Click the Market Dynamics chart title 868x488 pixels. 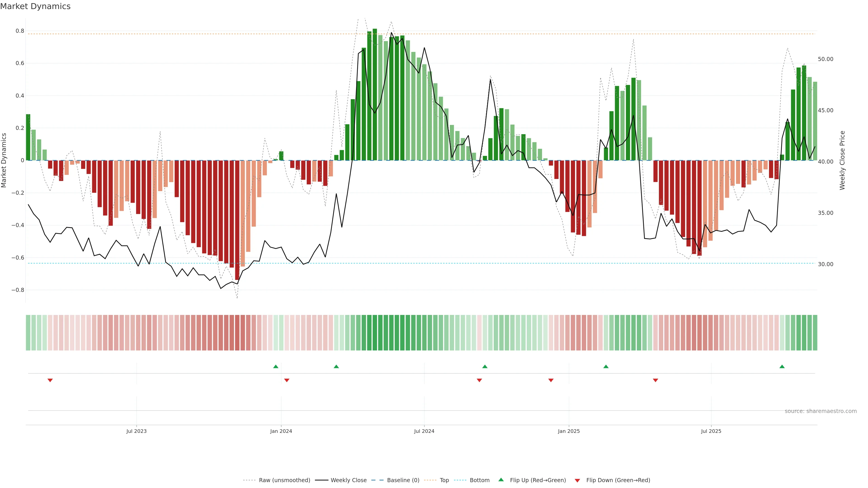tap(35, 6)
